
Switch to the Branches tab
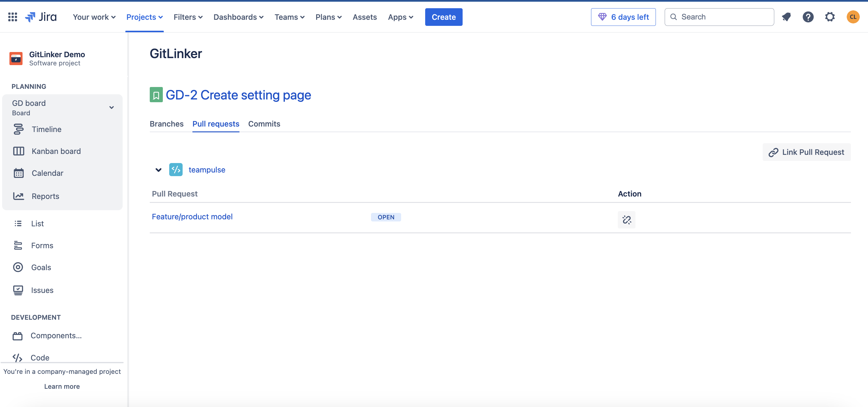click(x=166, y=124)
